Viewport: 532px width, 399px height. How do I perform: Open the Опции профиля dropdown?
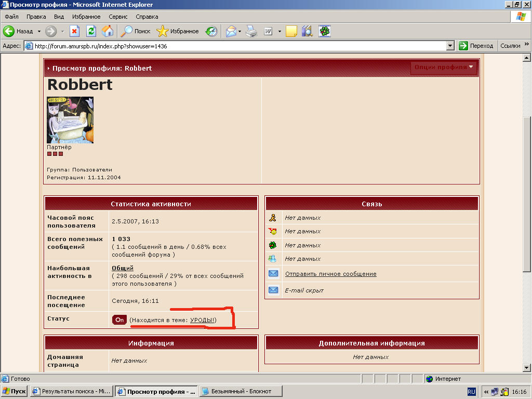point(444,68)
